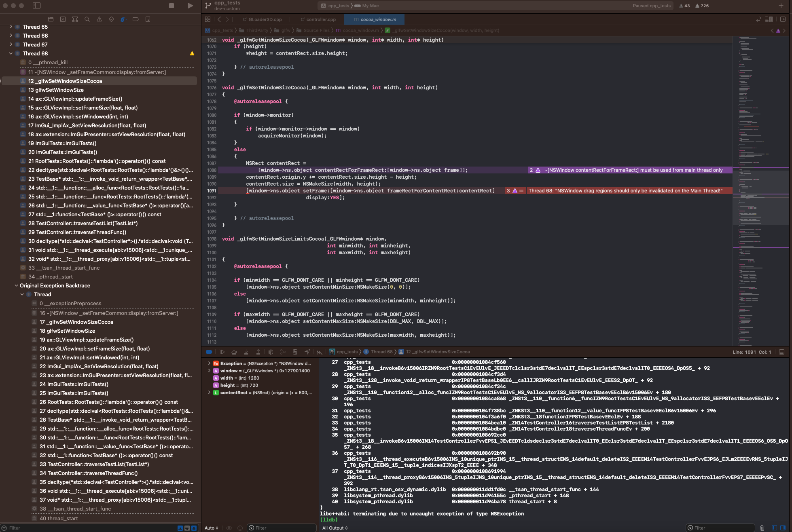The height and width of the screenshot is (532, 792).
Task: Open the Find navigator magnifier icon
Action: tap(87, 19)
